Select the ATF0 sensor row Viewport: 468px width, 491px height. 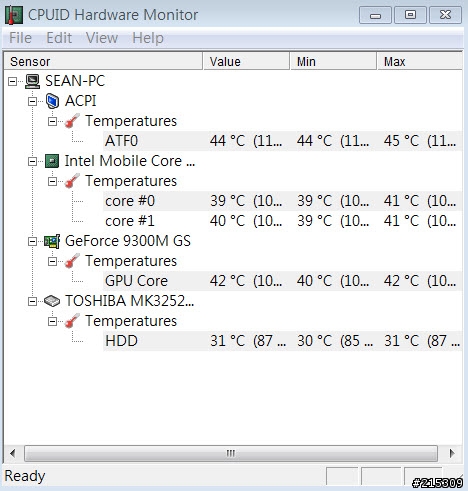point(283,141)
